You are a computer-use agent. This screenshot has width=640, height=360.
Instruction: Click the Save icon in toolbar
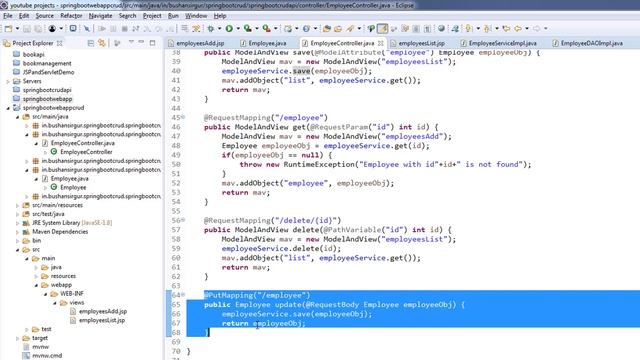click(x=27, y=29)
